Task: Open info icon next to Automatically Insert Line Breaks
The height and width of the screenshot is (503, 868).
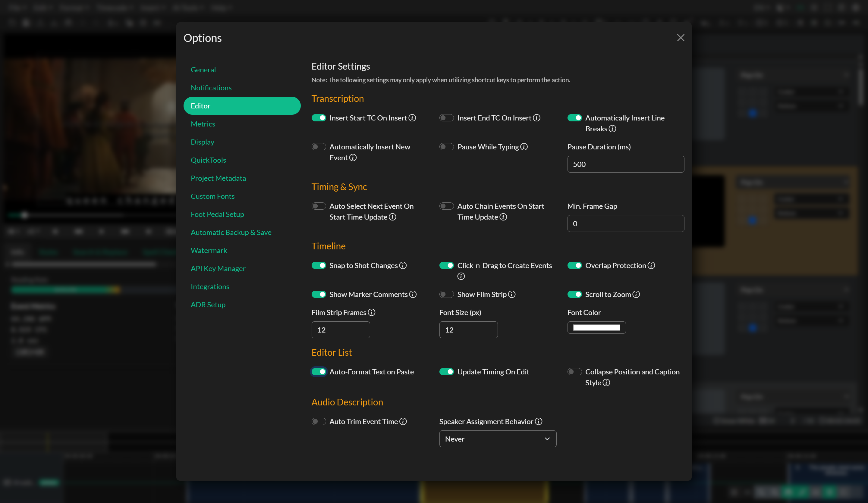Action: [x=612, y=129]
